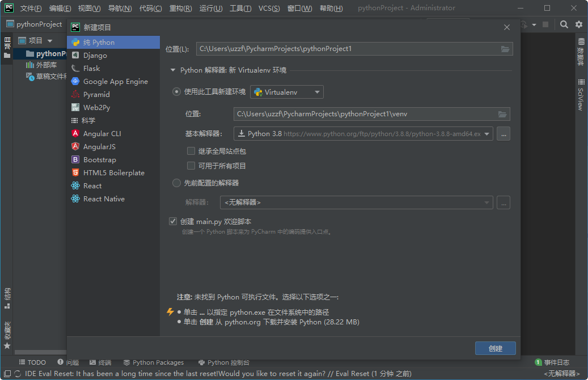Open 视图(V) menu
This screenshot has width=588, height=380.
[89, 8]
